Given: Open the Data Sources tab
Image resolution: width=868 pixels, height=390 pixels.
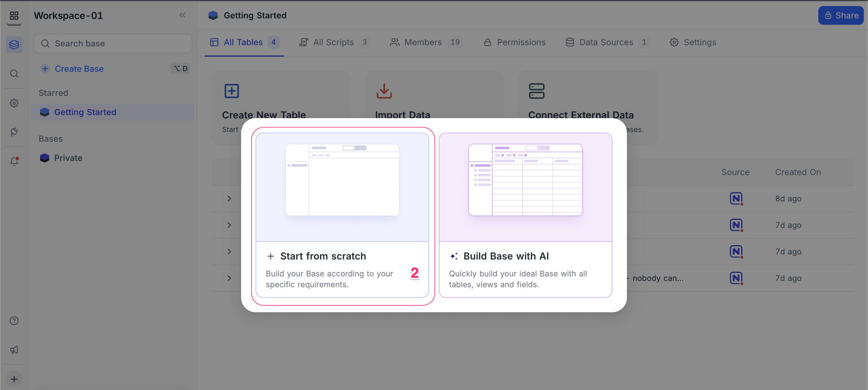Looking at the screenshot, I should click(606, 42).
